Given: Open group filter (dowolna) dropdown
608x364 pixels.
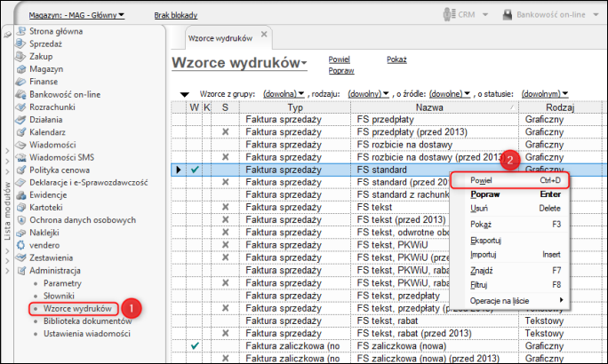Looking at the screenshot, I should point(284,94).
